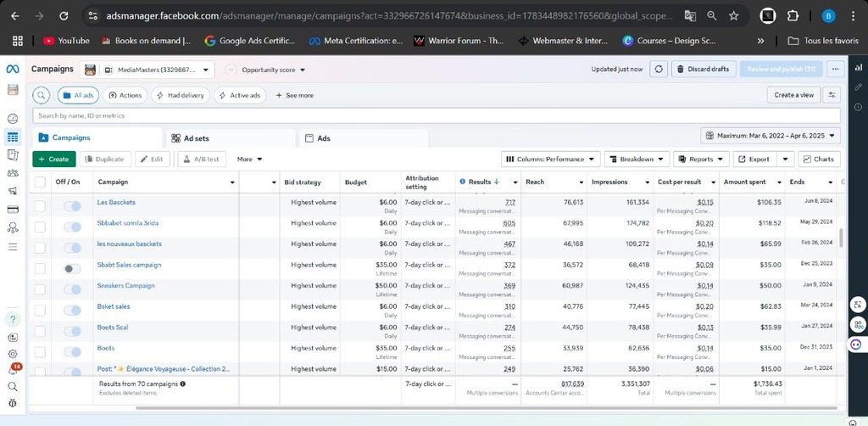Open the Help question mark icon
Viewport: 868px width, 426px height.
12,319
